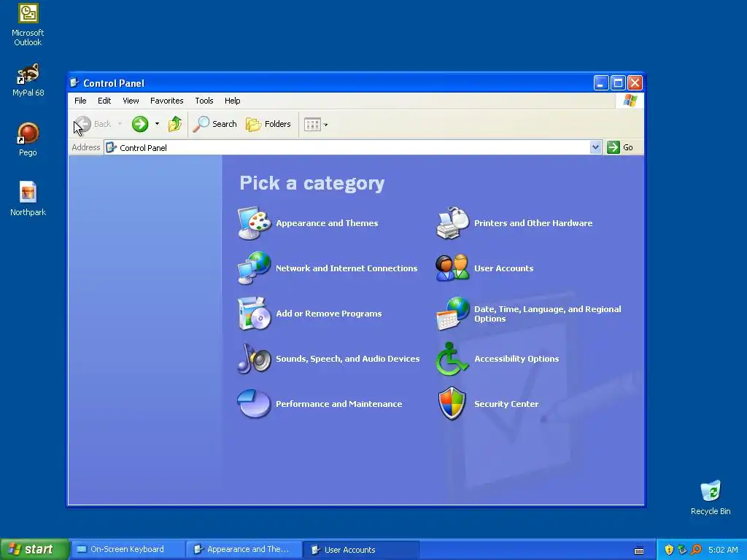Click Performance and Maintenance link
747x560 pixels.
[338, 404]
